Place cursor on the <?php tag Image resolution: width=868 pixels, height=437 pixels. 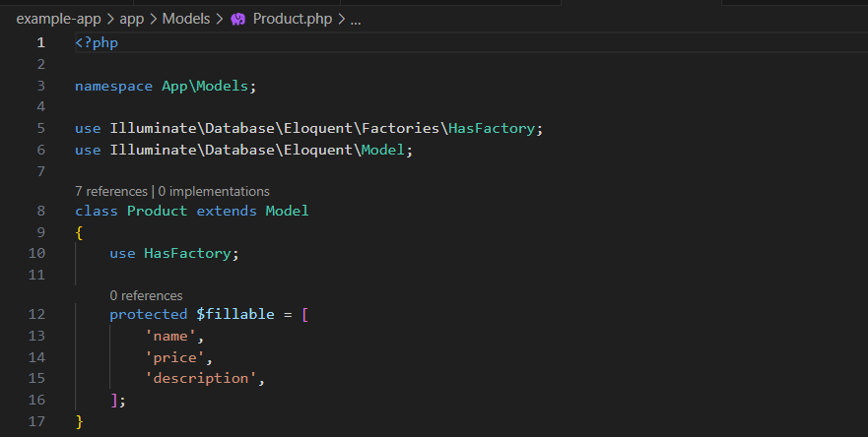tap(97, 42)
